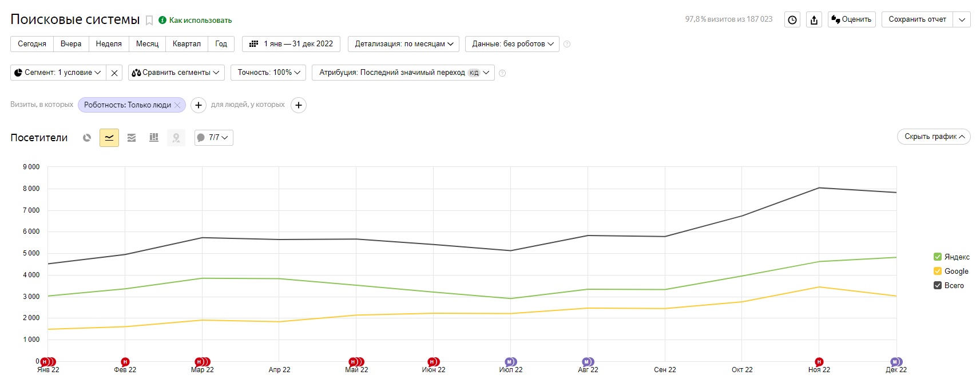Click the green info icon beside Как использовать
Viewport: 980px width, 391px height.
tap(162, 20)
